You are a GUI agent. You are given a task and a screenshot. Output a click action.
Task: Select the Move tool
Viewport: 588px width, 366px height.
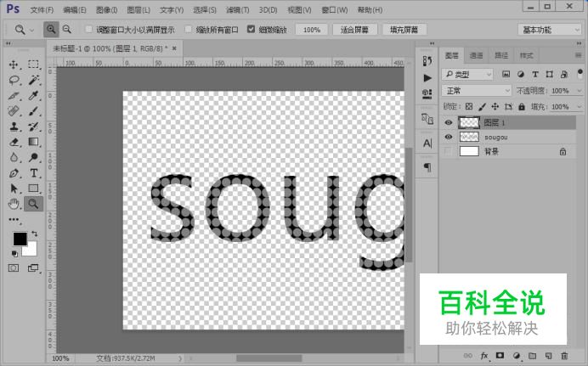[14, 65]
